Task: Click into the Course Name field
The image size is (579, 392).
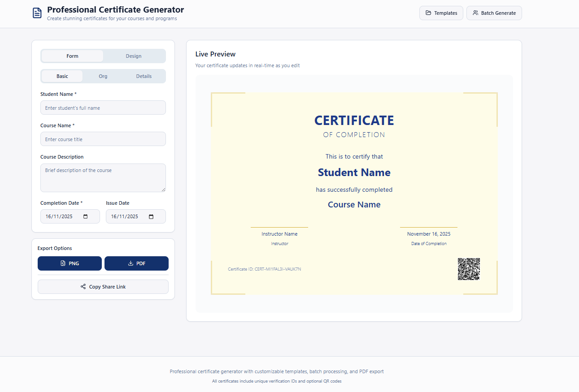Action: point(103,139)
